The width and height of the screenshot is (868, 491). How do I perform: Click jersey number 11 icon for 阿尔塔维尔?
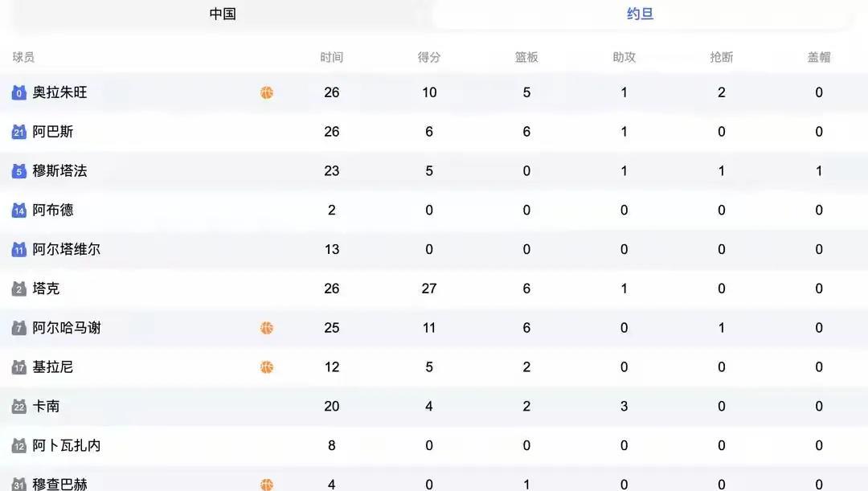pyautogui.click(x=19, y=250)
